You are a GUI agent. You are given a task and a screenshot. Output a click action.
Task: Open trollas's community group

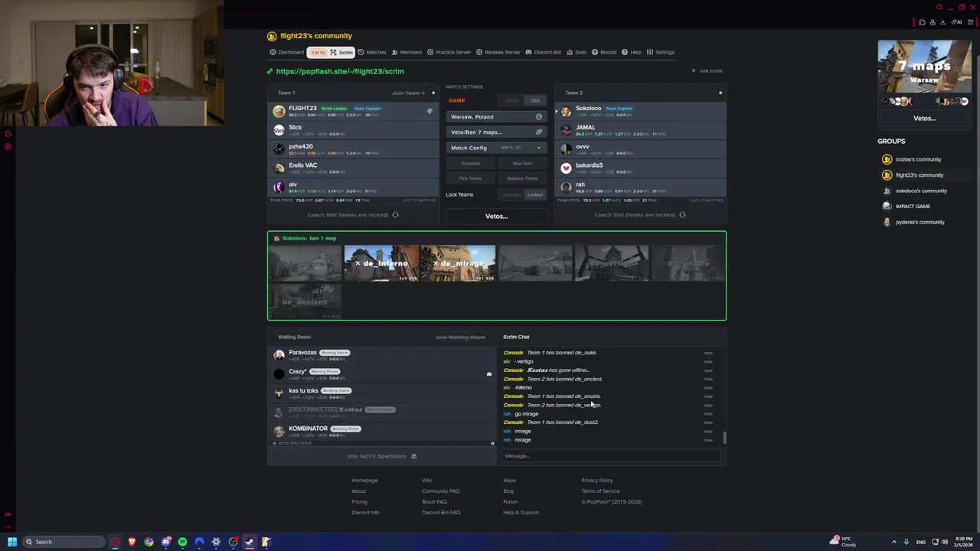tap(918, 159)
